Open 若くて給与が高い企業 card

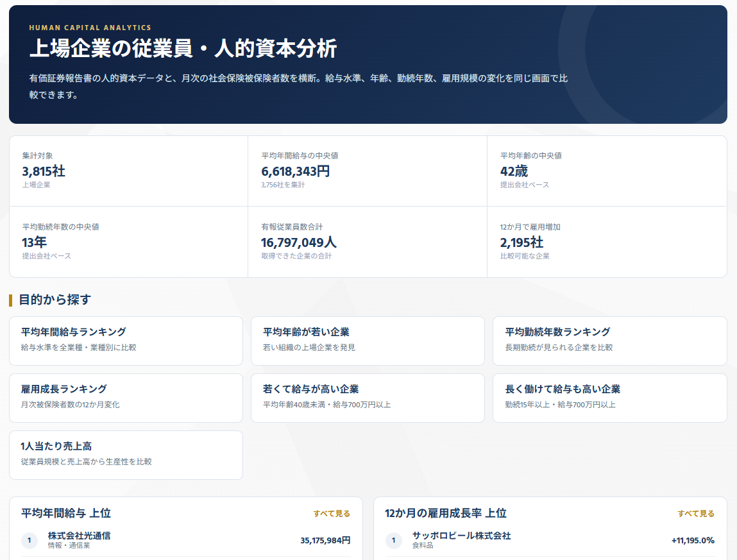pyautogui.click(x=368, y=398)
